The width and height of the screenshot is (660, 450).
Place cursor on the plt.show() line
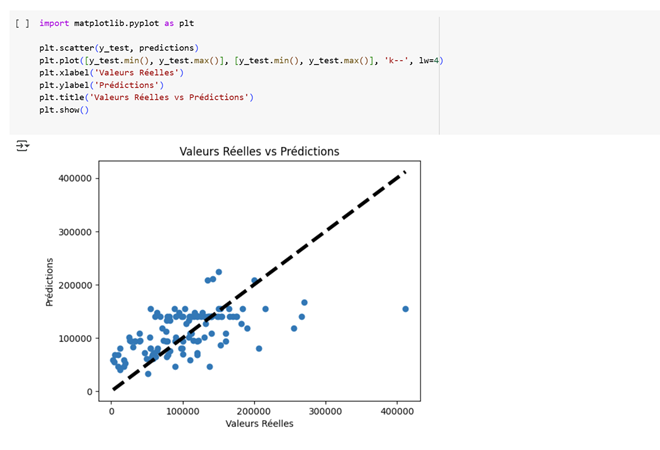click(x=64, y=110)
